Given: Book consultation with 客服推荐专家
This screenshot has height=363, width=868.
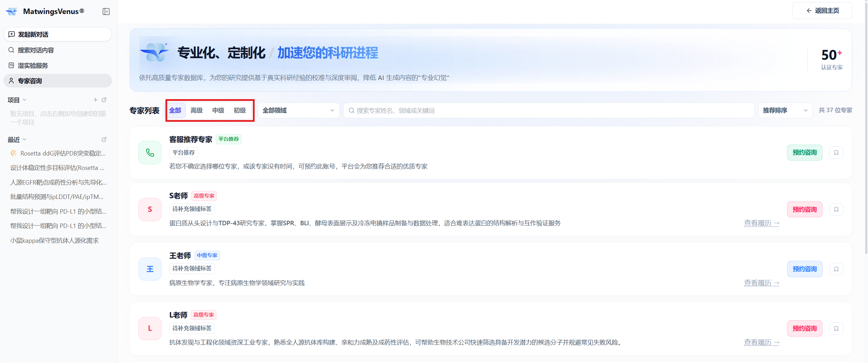Looking at the screenshot, I should (x=805, y=152).
